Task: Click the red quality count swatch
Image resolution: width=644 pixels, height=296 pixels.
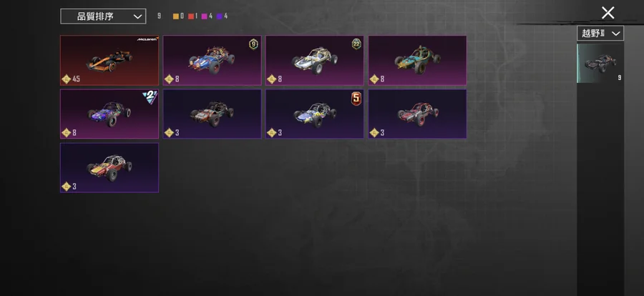Action: 191,16
